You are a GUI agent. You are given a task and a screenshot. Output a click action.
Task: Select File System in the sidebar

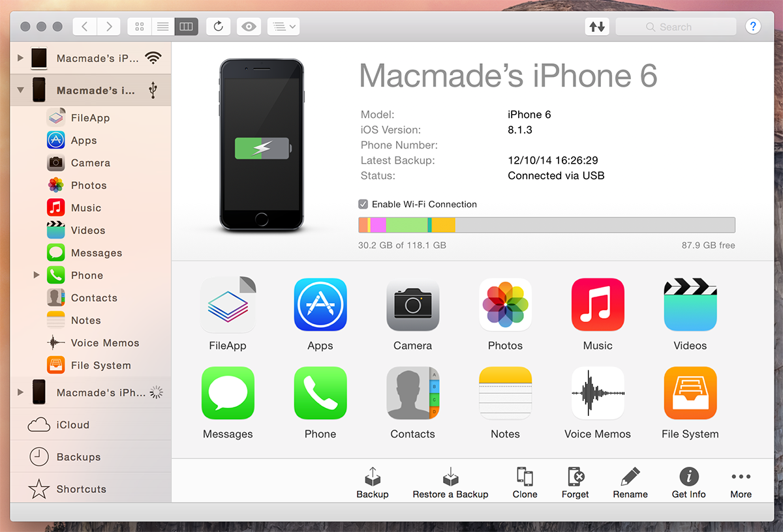[91, 365]
